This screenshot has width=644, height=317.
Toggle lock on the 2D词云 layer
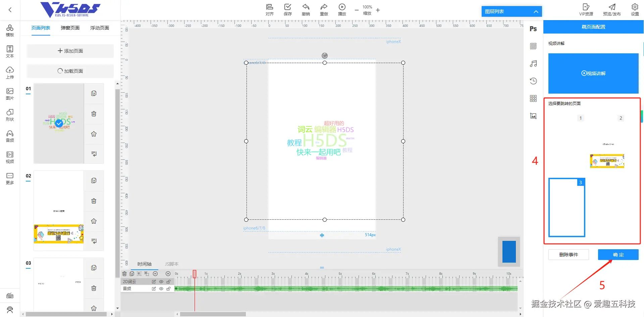coord(168,282)
